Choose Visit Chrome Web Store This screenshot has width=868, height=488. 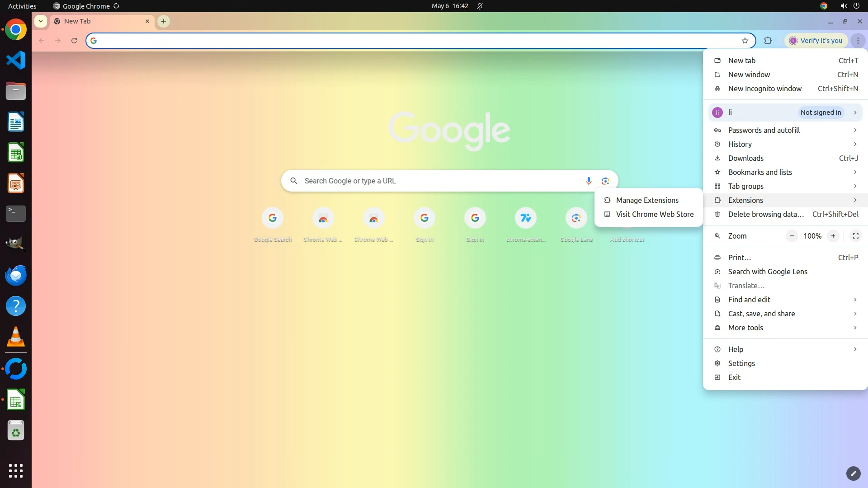654,214
